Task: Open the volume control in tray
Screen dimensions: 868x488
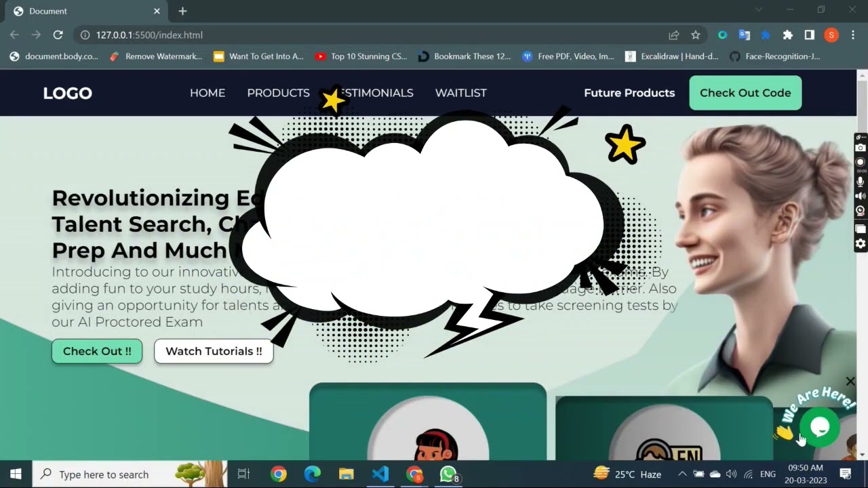Action: pos(731,474)
